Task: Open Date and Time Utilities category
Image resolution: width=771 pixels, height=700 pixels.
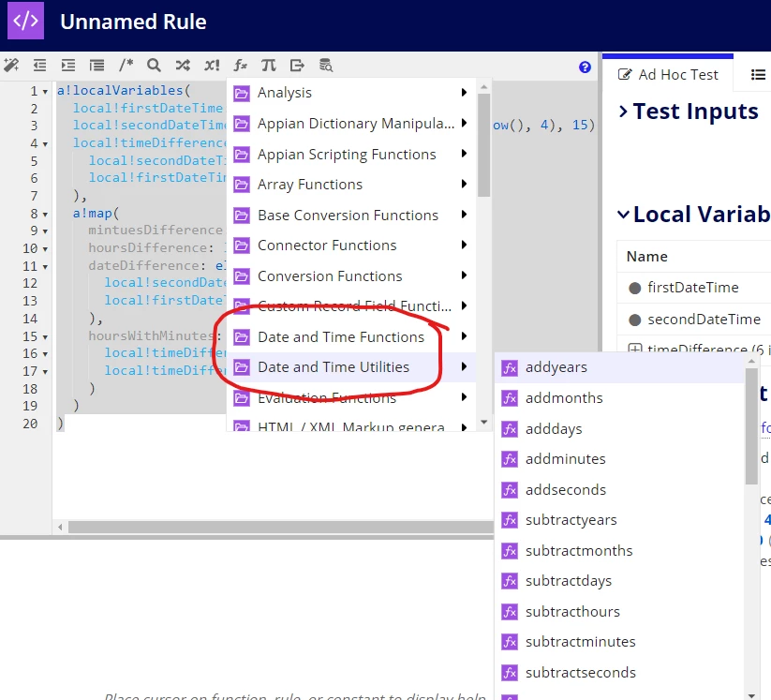Action: pyautogui.click(x=351, y=367)
